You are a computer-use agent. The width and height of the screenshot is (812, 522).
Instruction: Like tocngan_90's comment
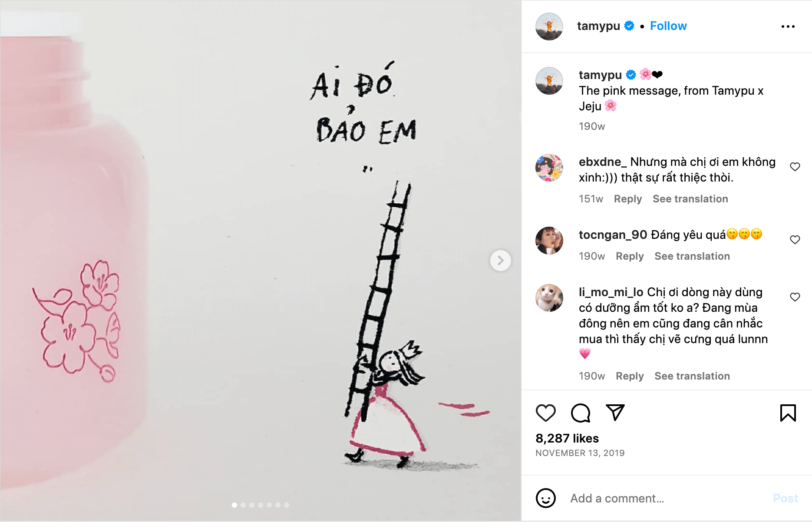coord(795,240)
